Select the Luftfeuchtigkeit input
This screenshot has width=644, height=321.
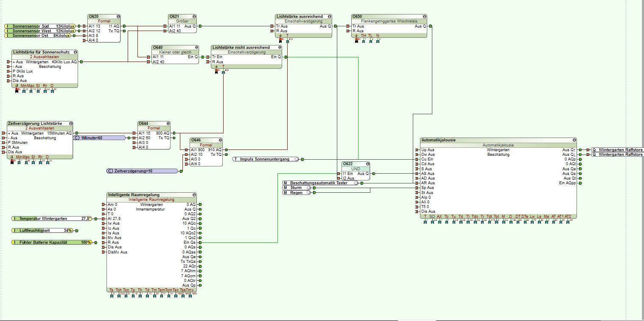click(x=42, y=231)
